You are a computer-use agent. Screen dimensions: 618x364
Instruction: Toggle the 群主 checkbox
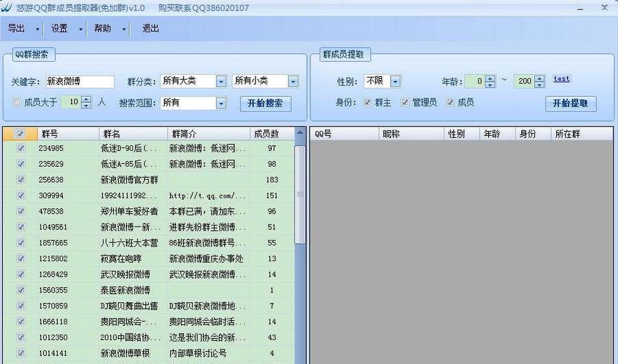click(367, 102)
